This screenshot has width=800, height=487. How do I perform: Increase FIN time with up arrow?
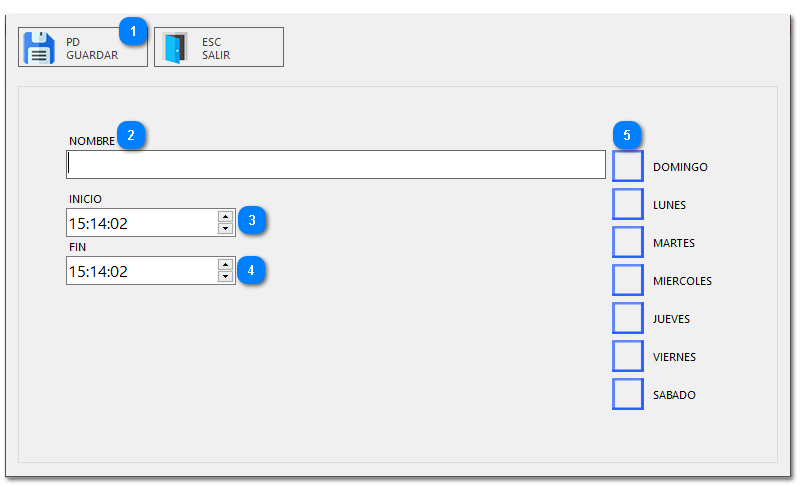[225, 264]
